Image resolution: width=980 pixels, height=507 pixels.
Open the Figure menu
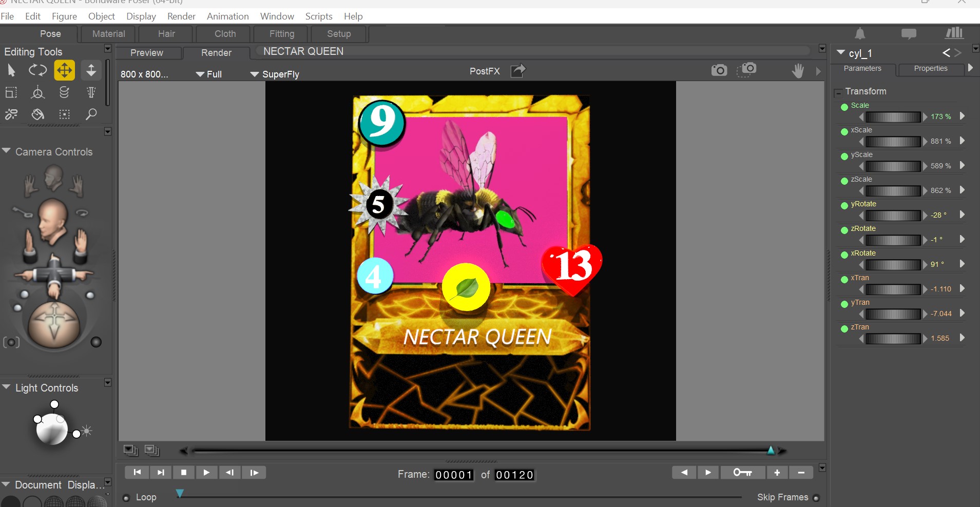(x=64, y=16)
